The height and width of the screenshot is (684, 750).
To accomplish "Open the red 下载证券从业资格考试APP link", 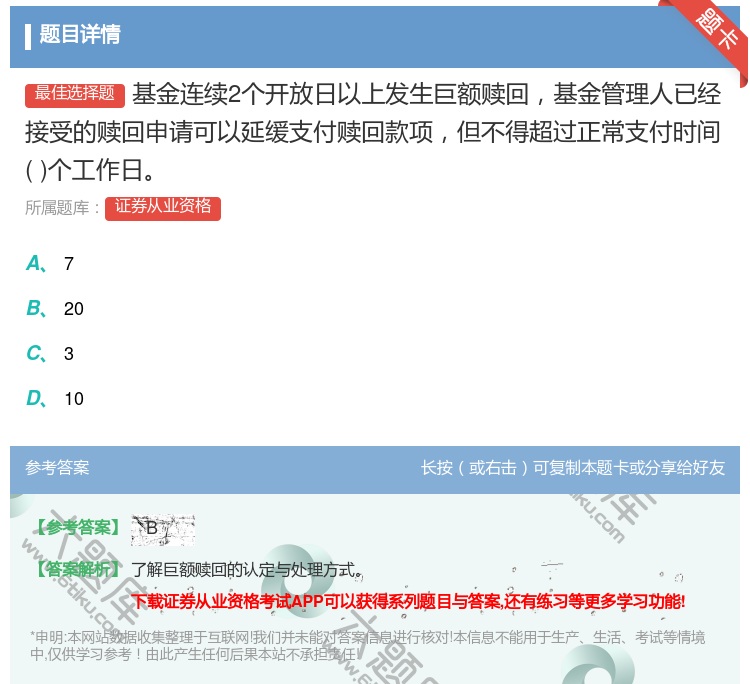I will [x=408, y=601].
